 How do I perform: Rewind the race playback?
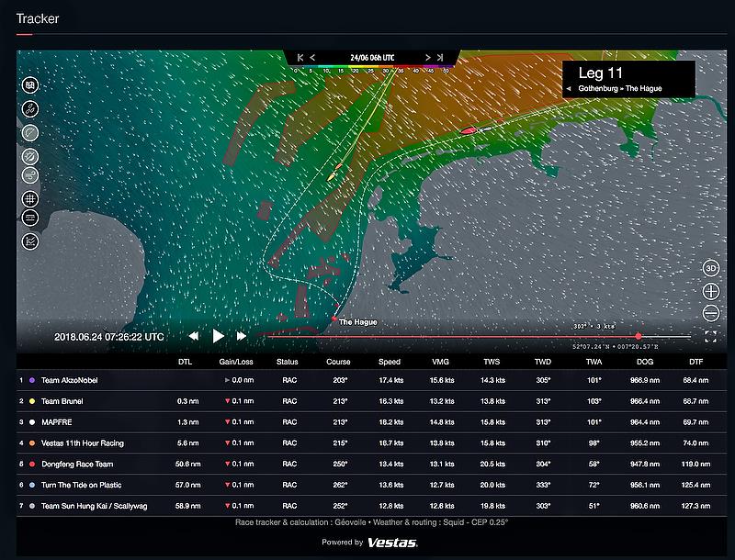(x=194, y=336)
